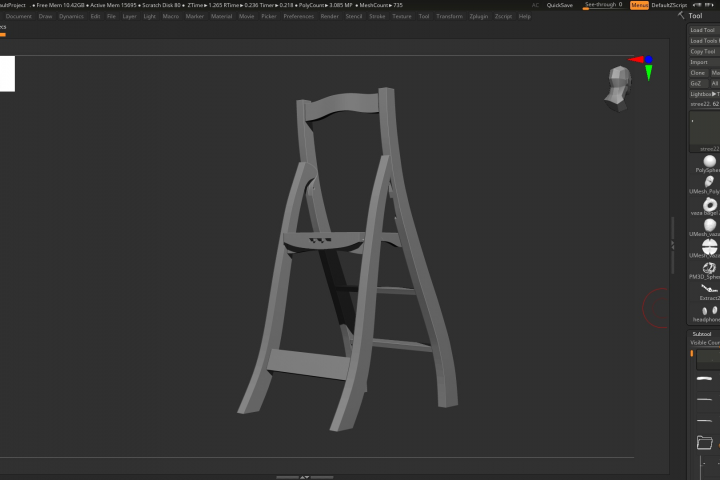Select the UMesh_Poly tool icon

(709, 182)
